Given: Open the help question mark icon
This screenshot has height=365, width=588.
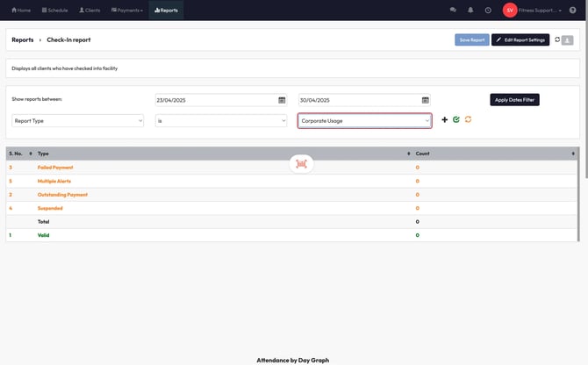Looking at the screenshot, I should pos(572,10).
